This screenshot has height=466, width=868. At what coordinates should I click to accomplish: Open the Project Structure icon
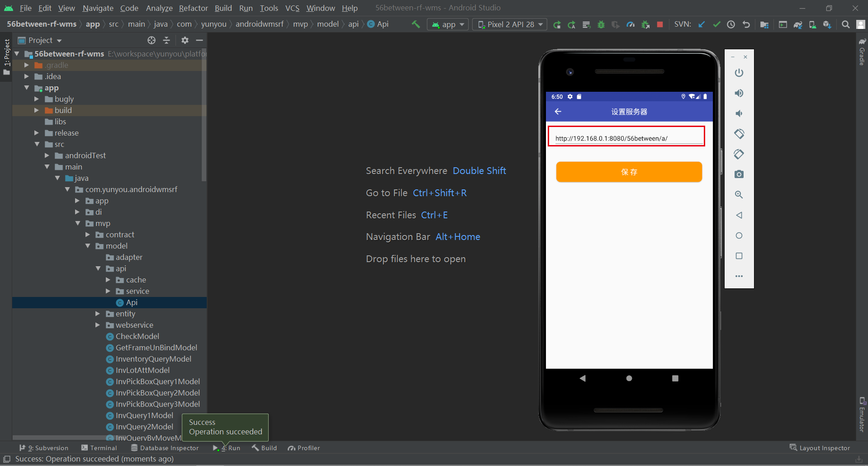(764, 24)
